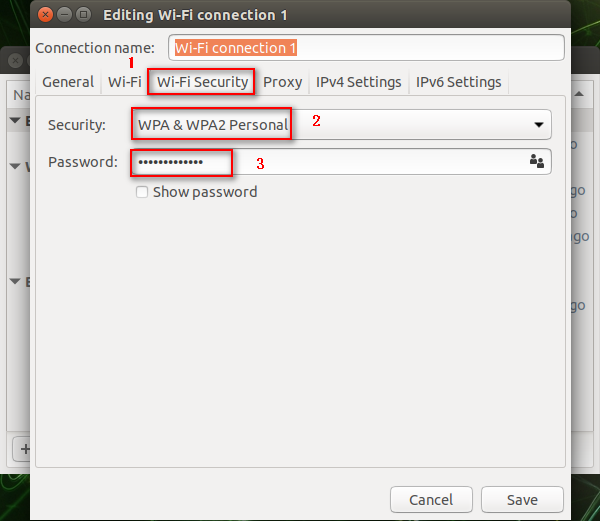
Task: Click the password storage options icon
Action: point(536,161)
